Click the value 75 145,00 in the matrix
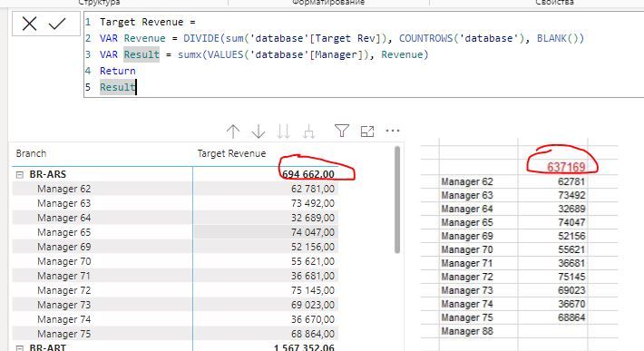This screenshot has width=644, height=351. pos(313,290)
